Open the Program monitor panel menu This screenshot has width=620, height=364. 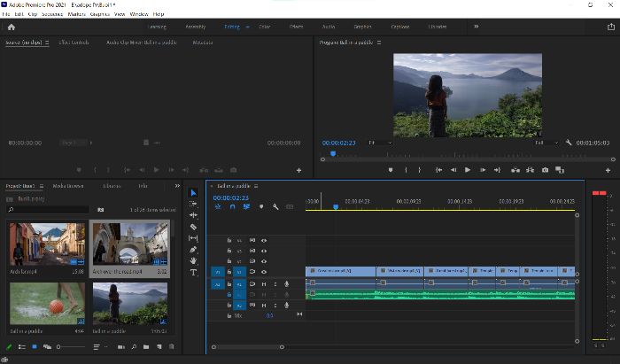[379, 43]
